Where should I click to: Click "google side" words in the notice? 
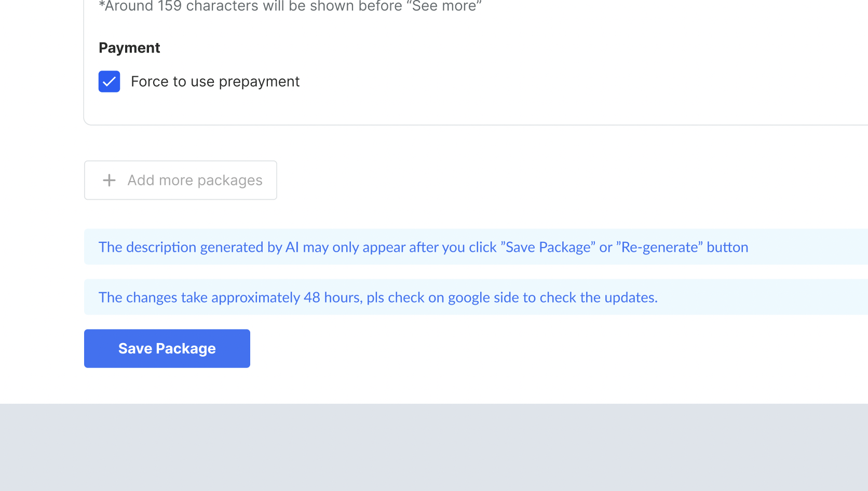(483, 297)
